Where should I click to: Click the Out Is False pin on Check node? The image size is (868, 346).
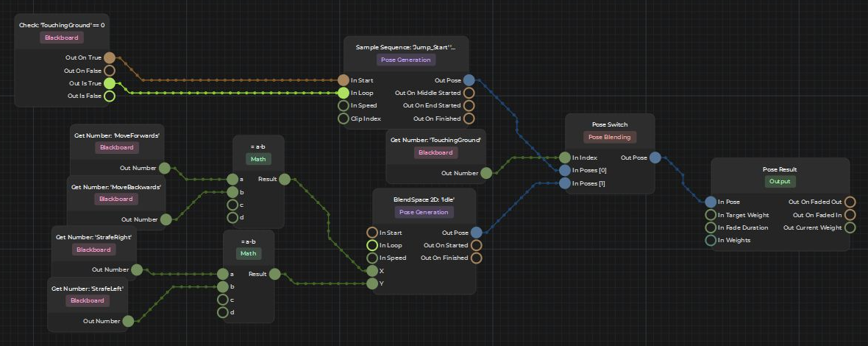coord(110,96)
